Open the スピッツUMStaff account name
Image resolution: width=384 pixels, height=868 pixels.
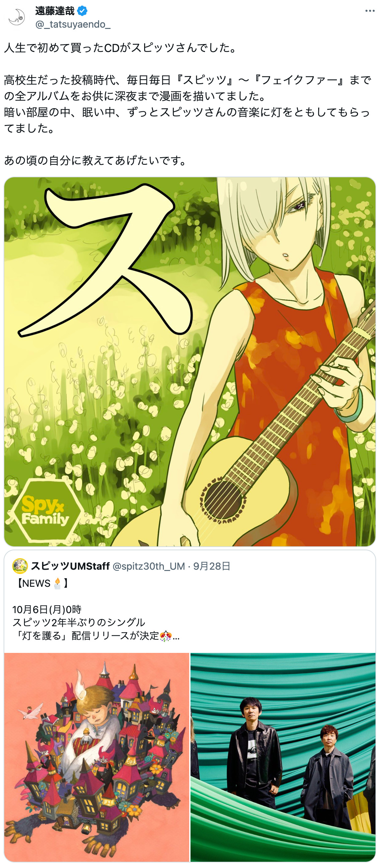[70, 566]
